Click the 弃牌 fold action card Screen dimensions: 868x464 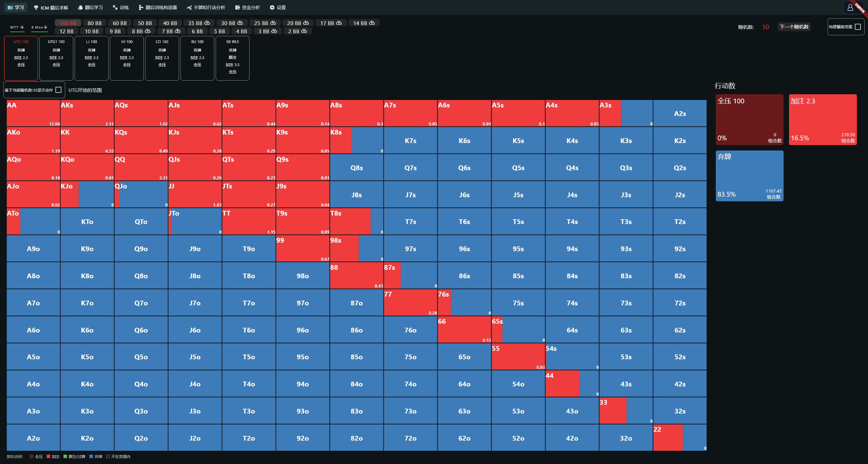750,176
